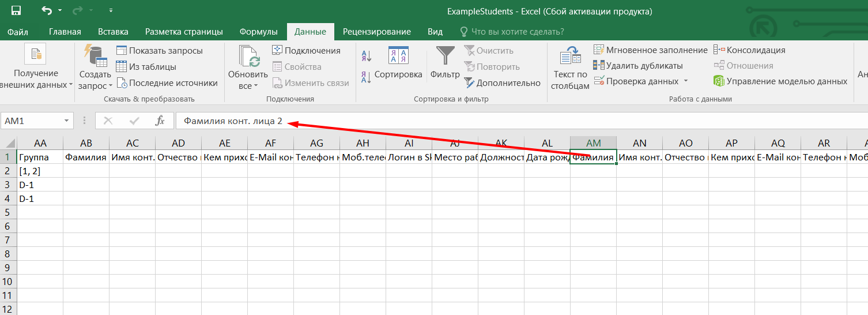Click Из таблицы

(x=146, y=67)
